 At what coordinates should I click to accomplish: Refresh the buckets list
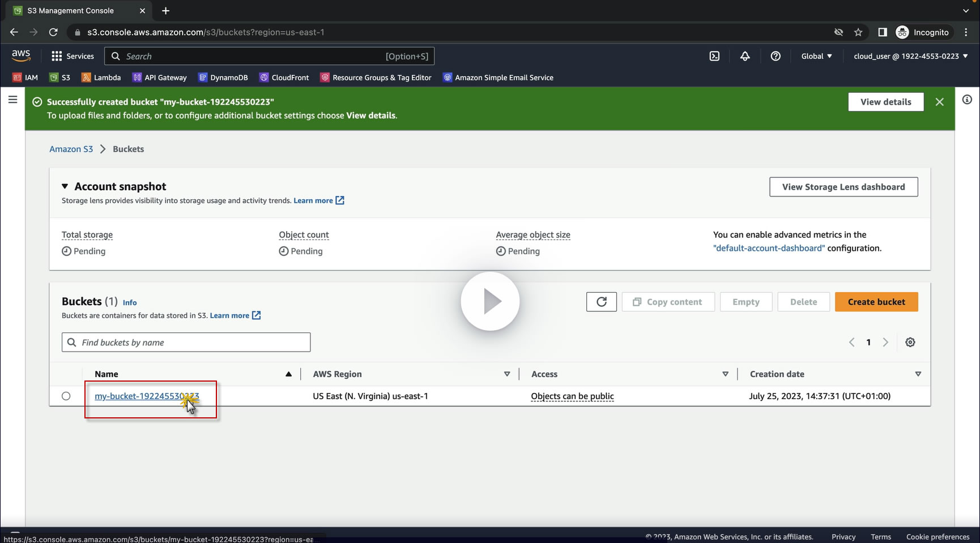602,302
